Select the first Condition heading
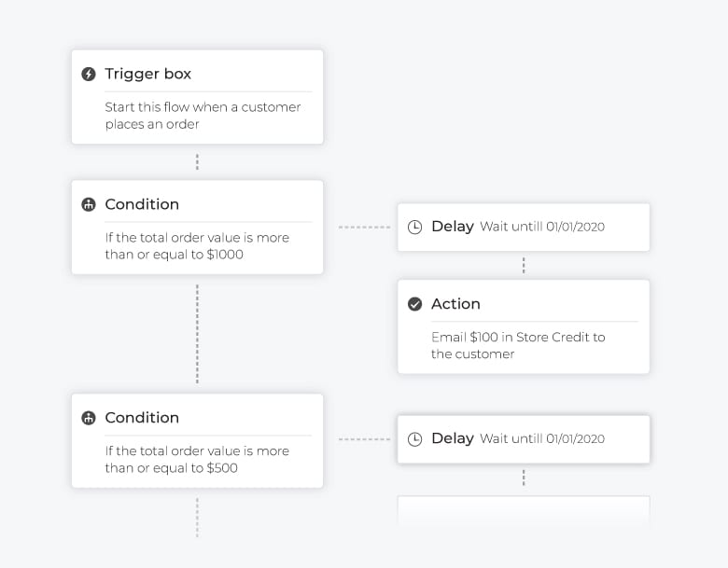 (x=142, y=204)
